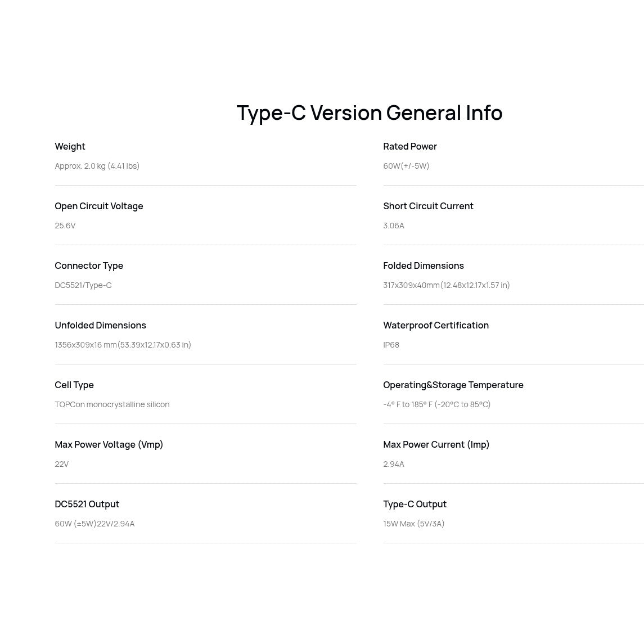Select the Unfolded Dimensions label
644x644 pixels.
tap(100, 325)
